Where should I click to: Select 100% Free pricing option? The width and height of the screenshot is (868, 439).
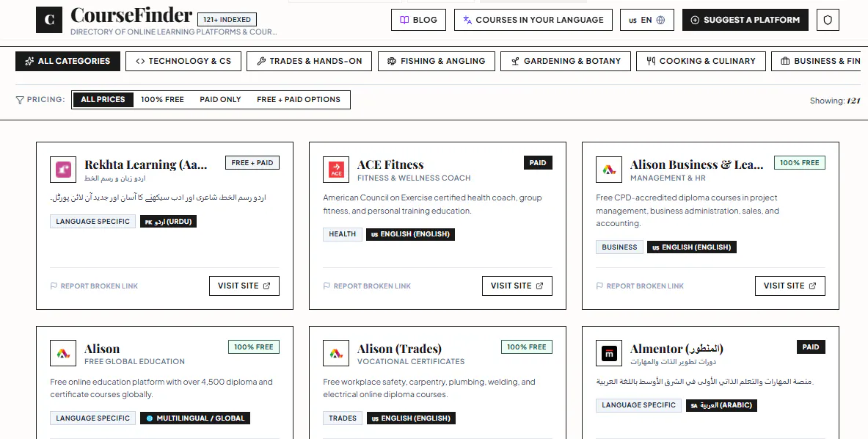click(162, 100)
